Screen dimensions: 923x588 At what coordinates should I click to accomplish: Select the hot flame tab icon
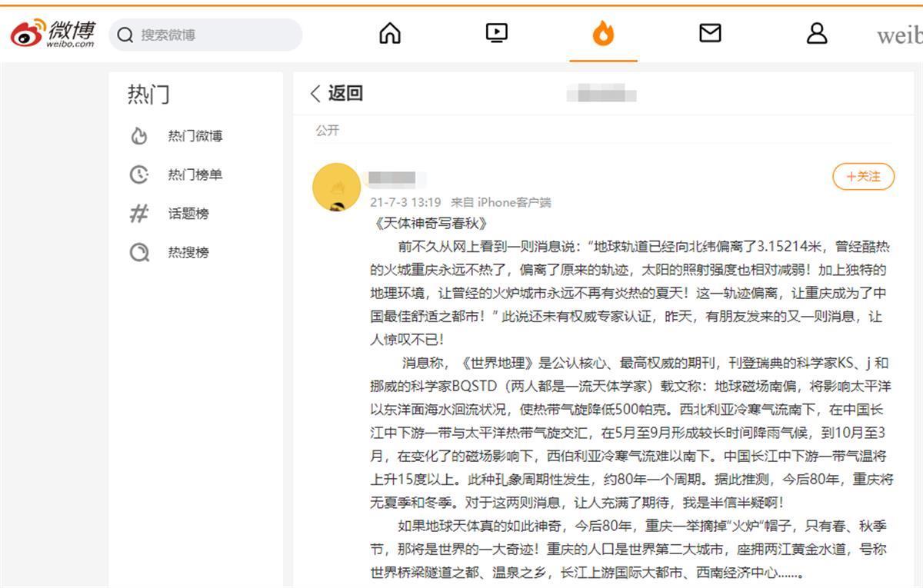click(x=603, y=33)
